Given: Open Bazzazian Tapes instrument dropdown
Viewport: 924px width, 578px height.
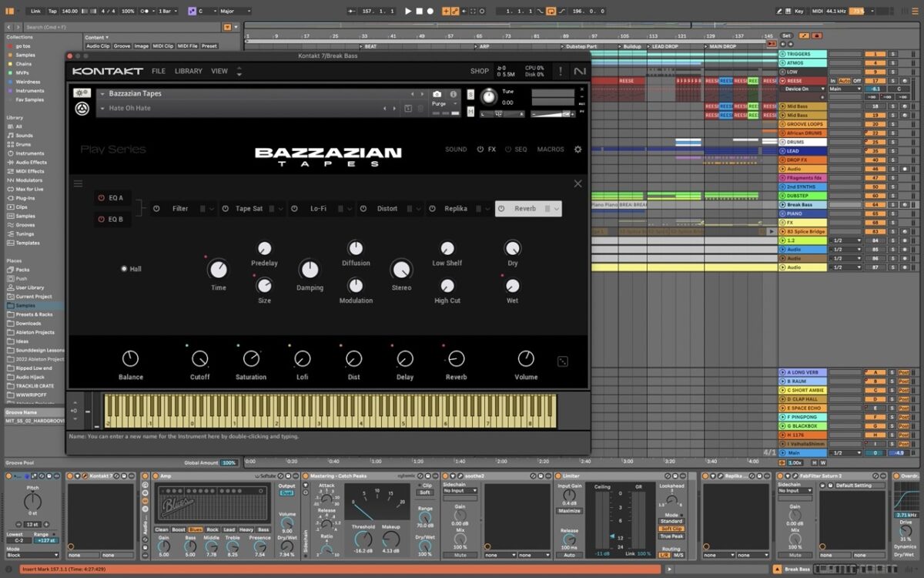Looking at the screenshot, I should tap(102, 94).
